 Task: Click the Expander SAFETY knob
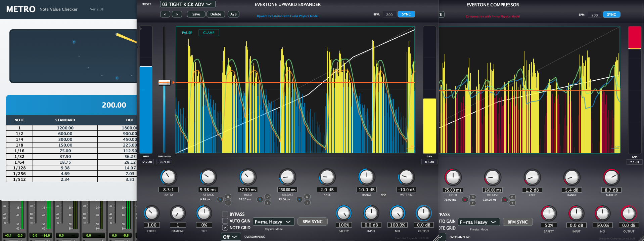(x=344, y=213)
